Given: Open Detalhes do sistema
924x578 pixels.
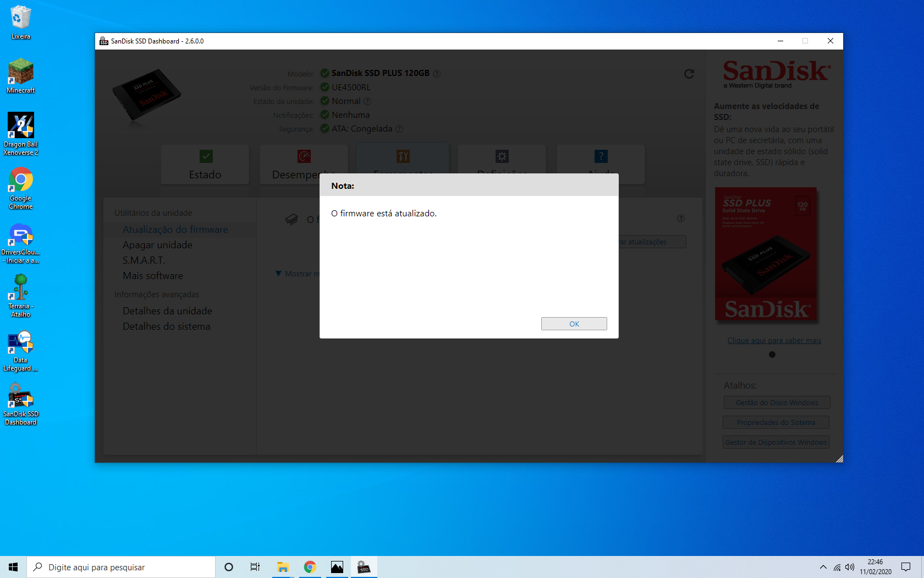Looking at the screenshot, I should tap(166, 326).
